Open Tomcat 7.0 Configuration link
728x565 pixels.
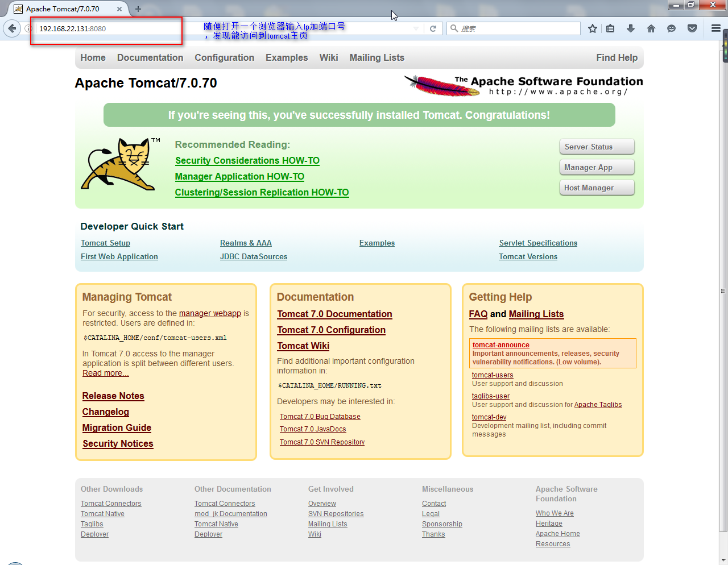(x=331, y=330)
